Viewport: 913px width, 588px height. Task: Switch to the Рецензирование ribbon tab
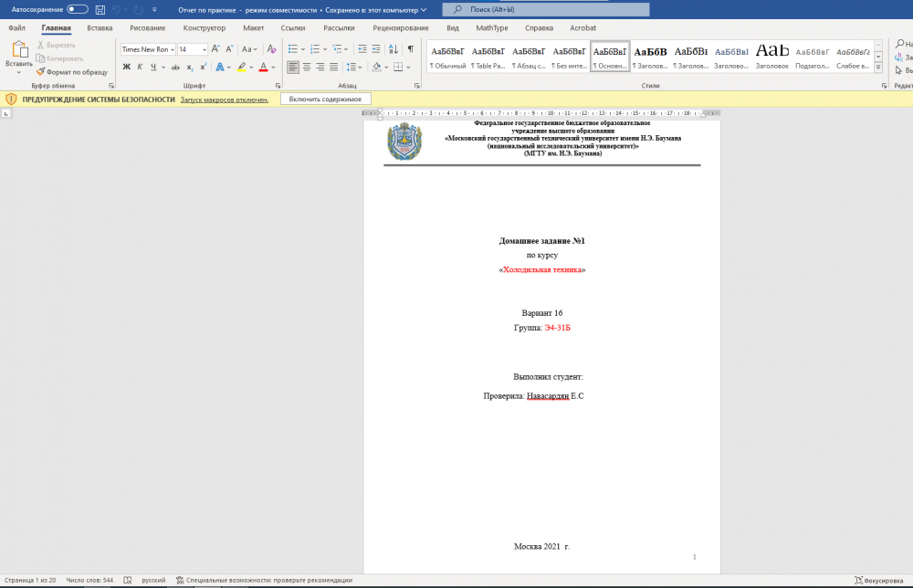[401, 28]
